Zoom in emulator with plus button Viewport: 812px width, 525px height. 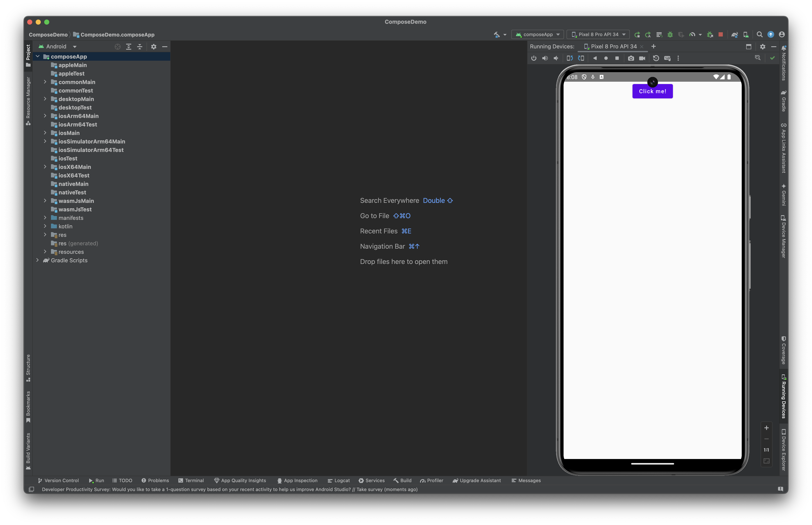(x=766, y=428)
